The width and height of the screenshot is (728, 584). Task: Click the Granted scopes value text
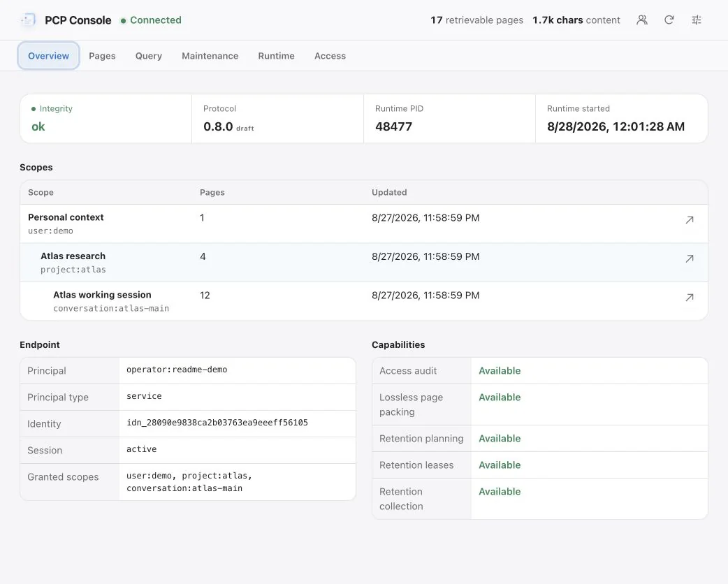[x=189, y=482]
